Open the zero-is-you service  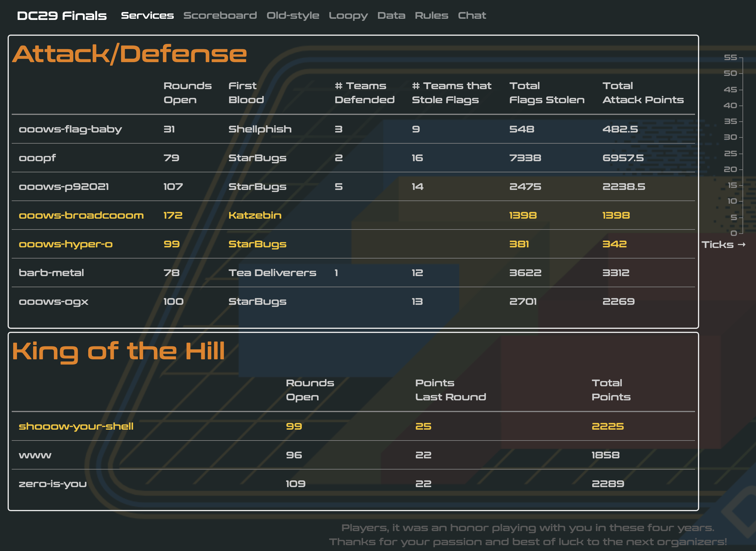point(53,484)
